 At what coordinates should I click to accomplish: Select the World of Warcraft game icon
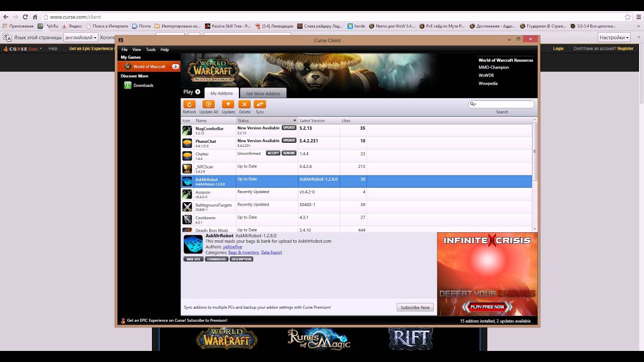(128, 66)
